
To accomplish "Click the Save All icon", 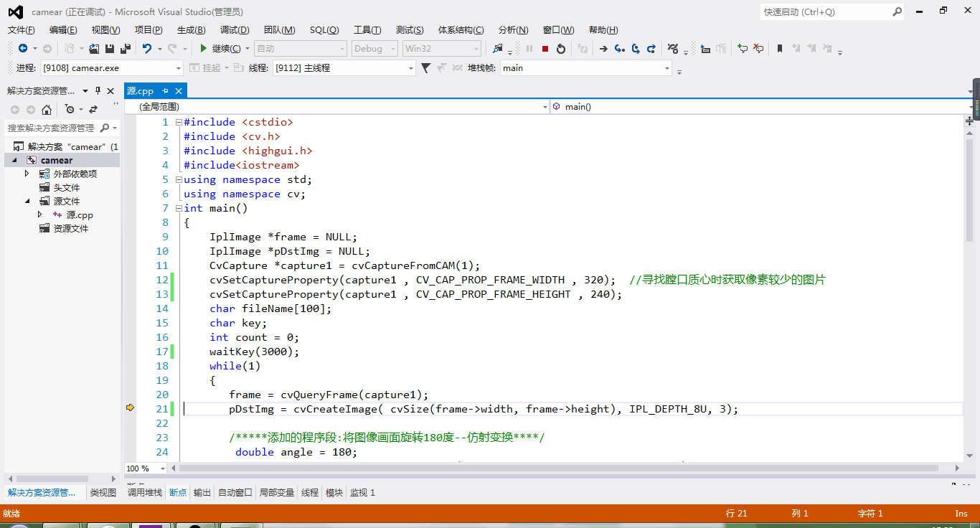I will click(x=126, y=49).
